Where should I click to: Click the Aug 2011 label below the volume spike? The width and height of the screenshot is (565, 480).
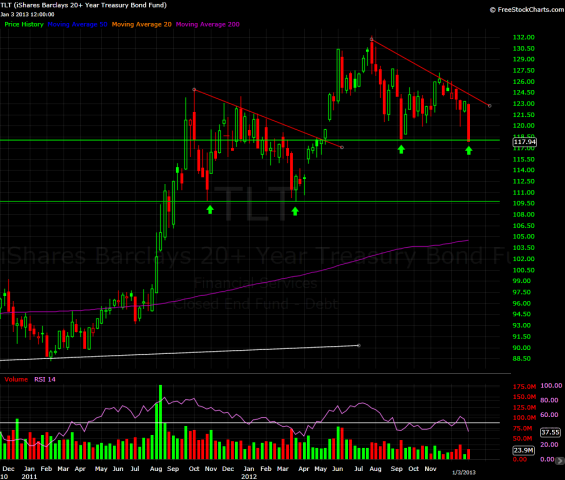156,469
